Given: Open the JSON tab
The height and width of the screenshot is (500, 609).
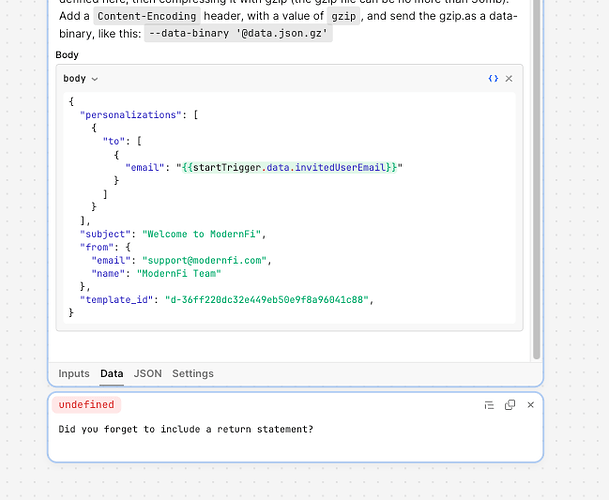Looking at the screenshot, I should (147, 373).
